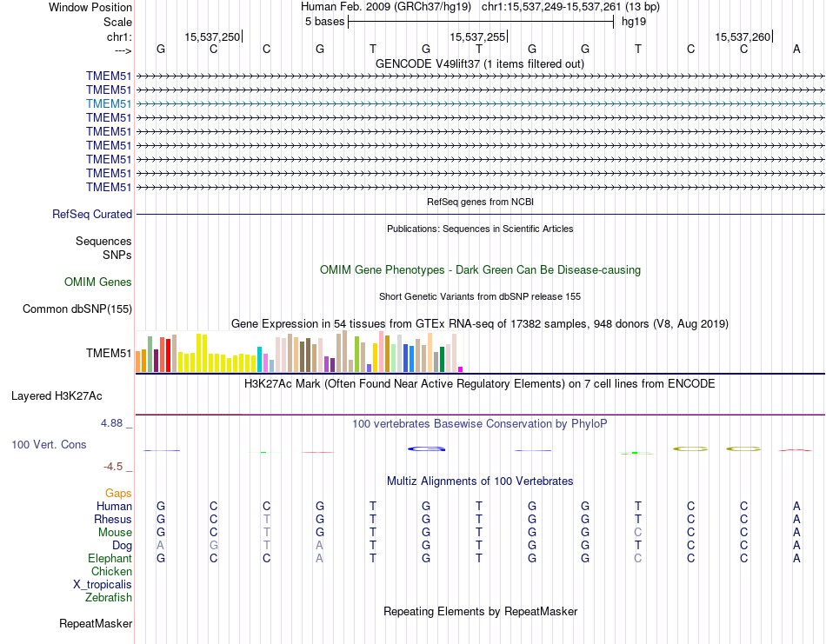Select the Scale track label
The image size is (826, 644).
[x=117, y=22]
